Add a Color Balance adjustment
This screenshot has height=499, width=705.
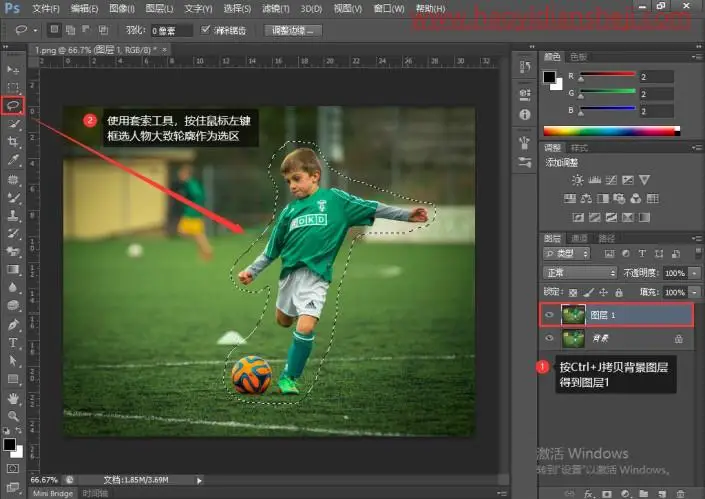tap(586, 199)
